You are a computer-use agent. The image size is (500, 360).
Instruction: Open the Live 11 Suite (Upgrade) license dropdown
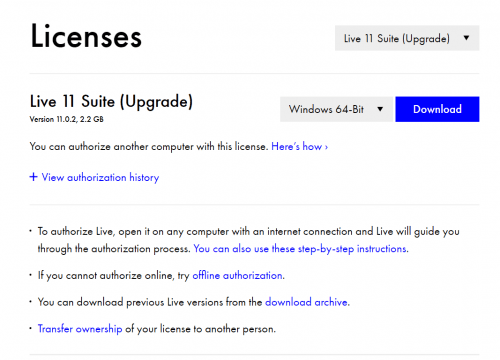pyautogui.click(x=407, y=38)
